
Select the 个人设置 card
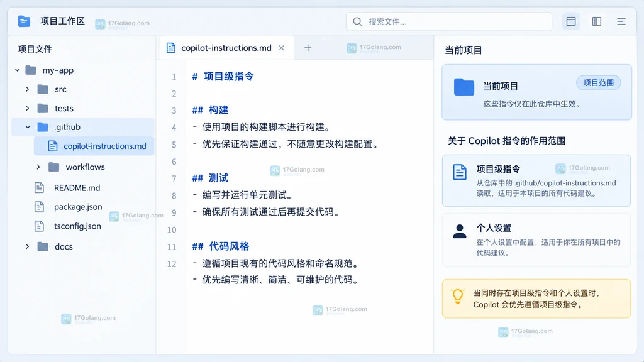coord(536,240)
